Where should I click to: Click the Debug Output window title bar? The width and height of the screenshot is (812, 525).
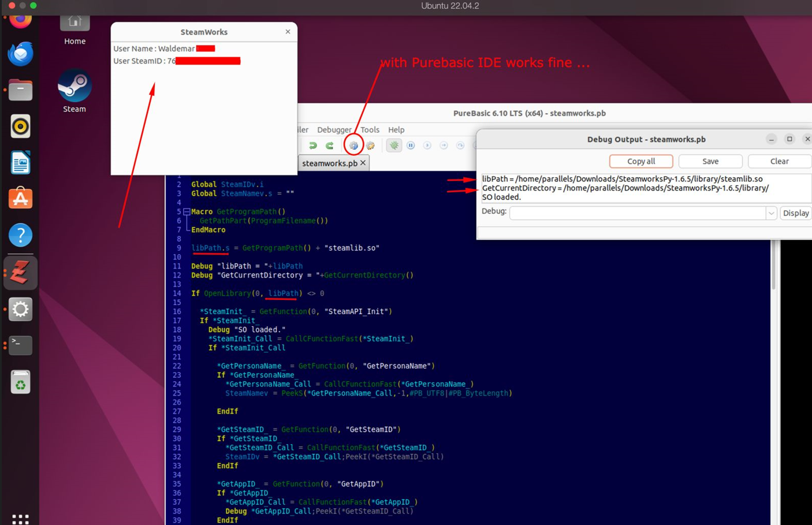coord(646,139)
